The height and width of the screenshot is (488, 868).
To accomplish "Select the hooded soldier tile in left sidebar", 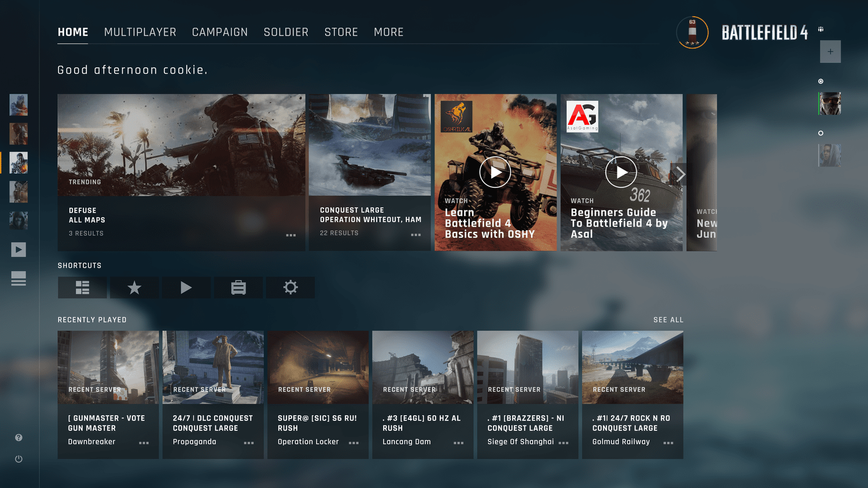I will [19, 221].
